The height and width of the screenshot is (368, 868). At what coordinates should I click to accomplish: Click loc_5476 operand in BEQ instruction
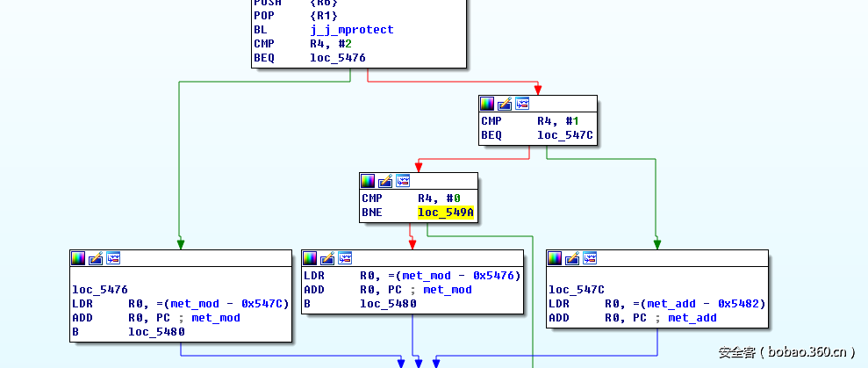(337, 58)
